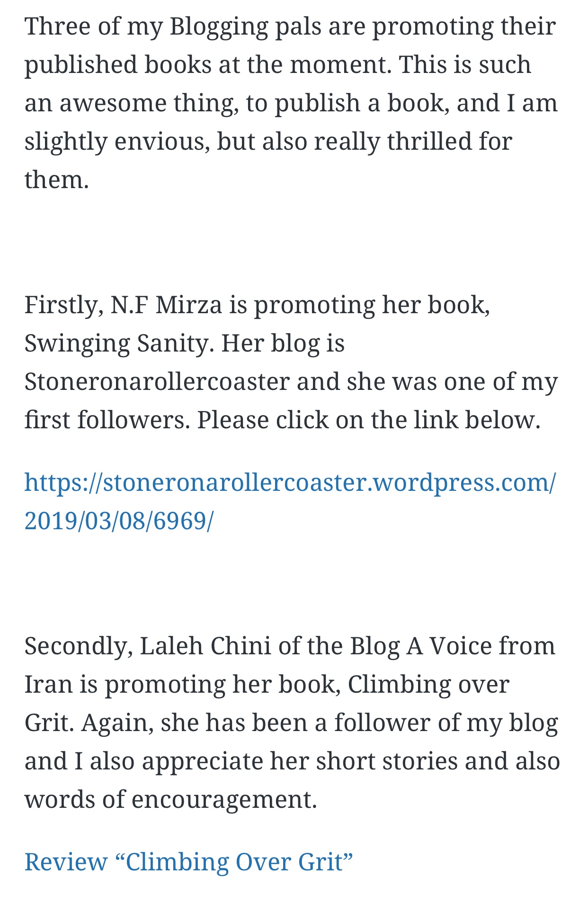The height and width of the screenshot is (904, 588).
Task: Click the word "Stoneronarollercoaster" in the paragraph
Action: [157, 381]
